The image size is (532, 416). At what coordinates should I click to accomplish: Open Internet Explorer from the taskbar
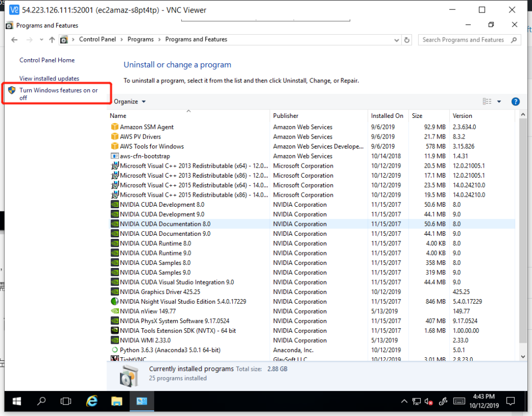point(92,401)
